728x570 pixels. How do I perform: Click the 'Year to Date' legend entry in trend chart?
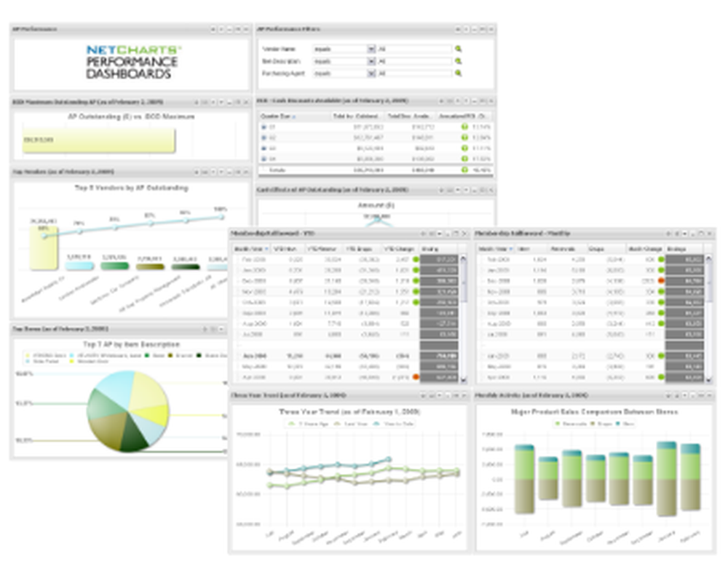(394, 424)
